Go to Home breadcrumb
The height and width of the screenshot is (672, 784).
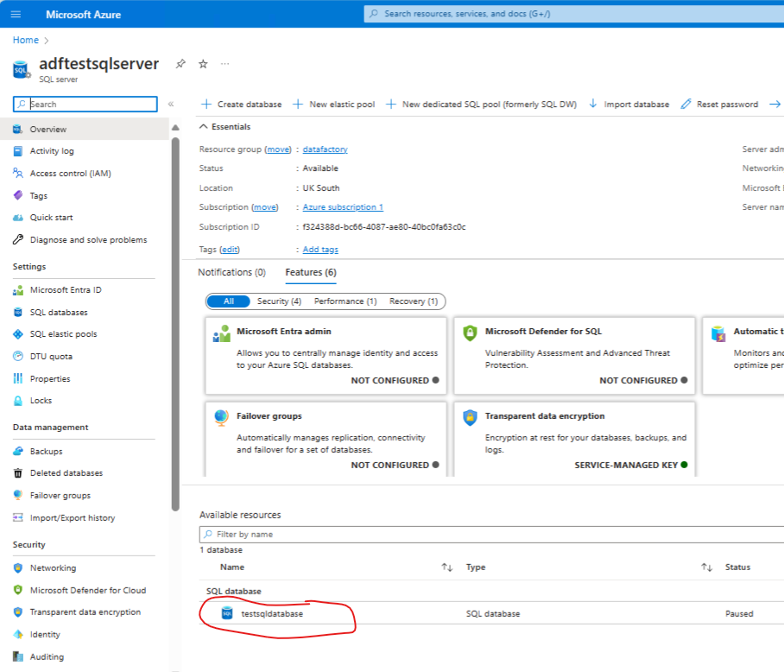pyautogui.click(x=26, y=40)
